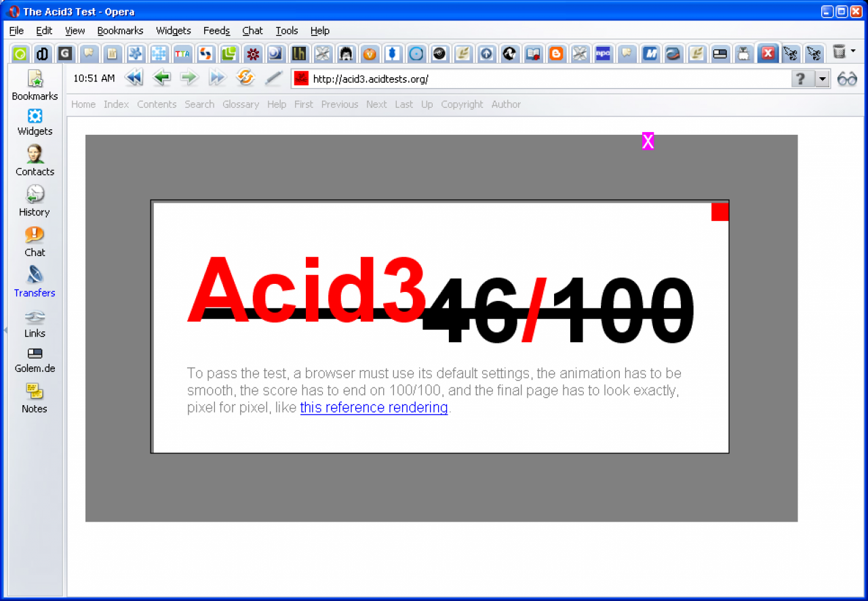Viewport: 868px width, 601px height.
Task: Open the View menu
Action: click(75, 30)
